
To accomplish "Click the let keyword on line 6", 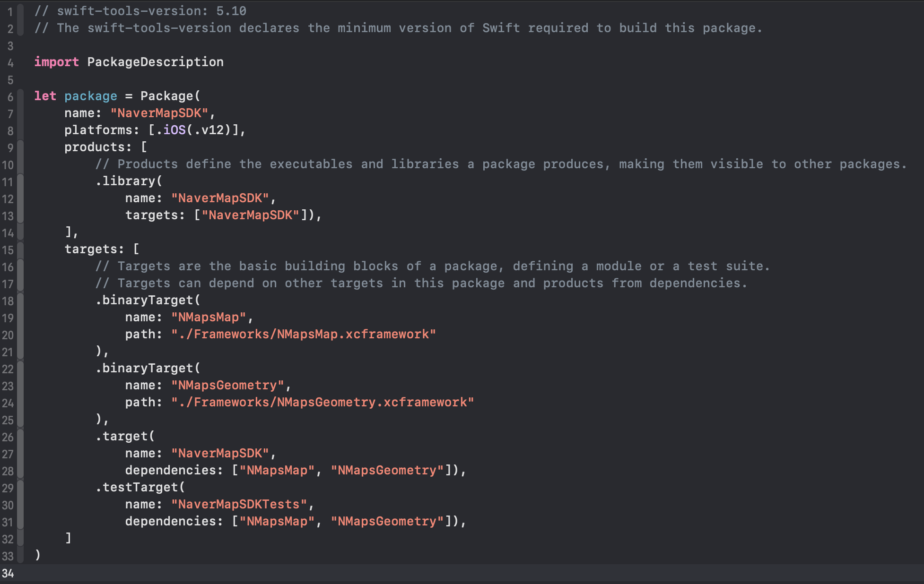I will (45, 96).
